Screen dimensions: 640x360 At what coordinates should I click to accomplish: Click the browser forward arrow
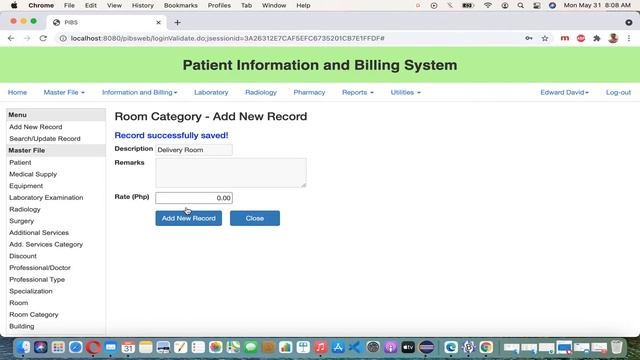27,38
